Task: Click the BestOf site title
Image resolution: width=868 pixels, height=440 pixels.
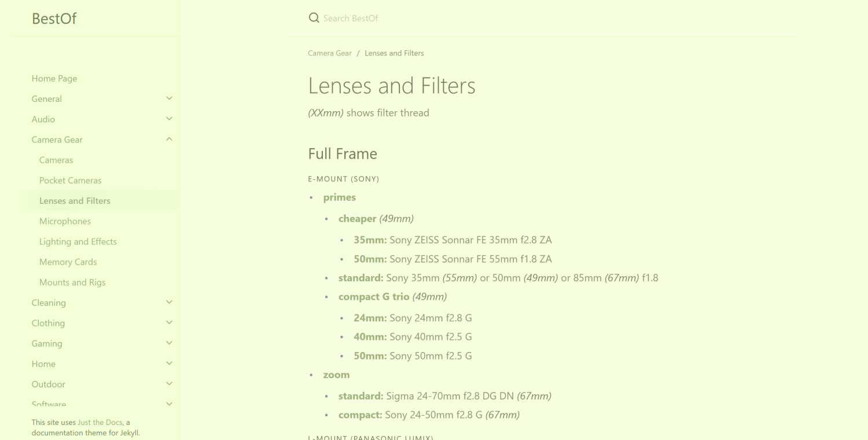Action: [x=54, y=19]
